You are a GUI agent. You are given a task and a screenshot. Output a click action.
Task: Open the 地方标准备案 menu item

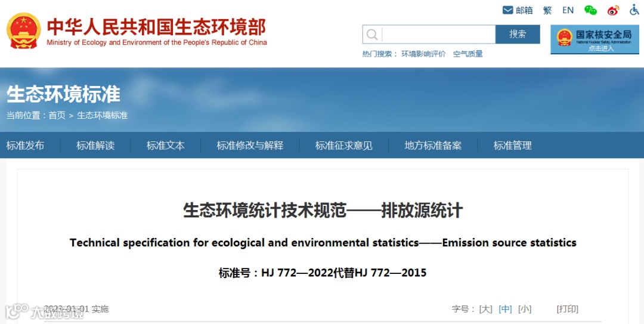[x=433, y=145]
